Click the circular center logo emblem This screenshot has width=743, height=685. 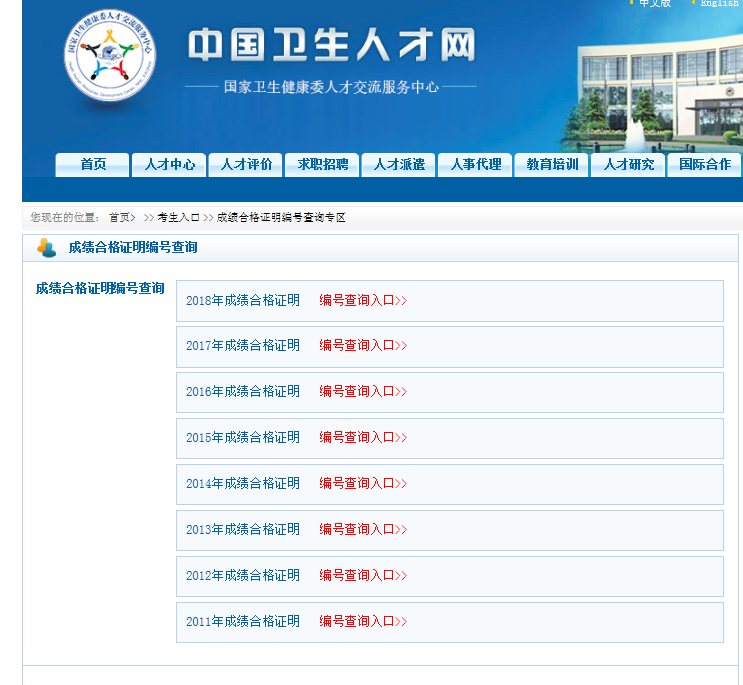110,55
